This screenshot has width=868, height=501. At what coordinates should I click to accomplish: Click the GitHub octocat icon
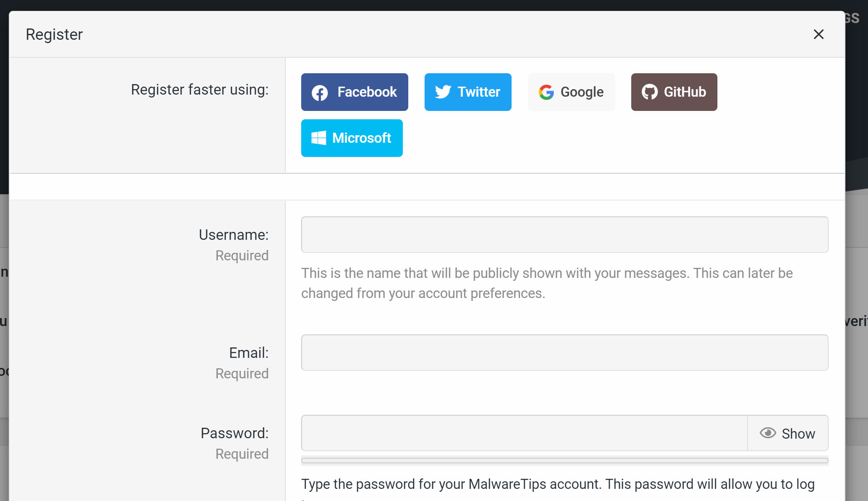649,92
